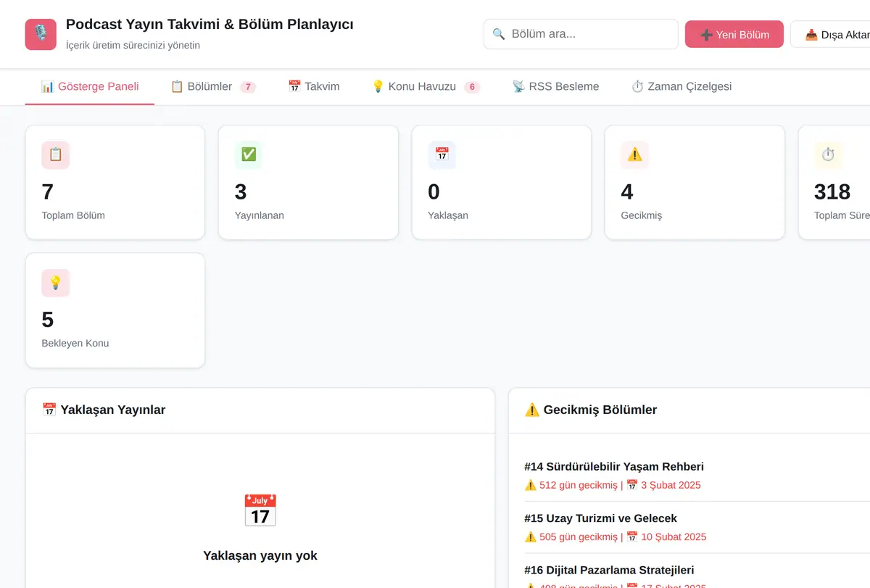Click the Gecikmiş Bölümler panel heading

coord(591,410)
